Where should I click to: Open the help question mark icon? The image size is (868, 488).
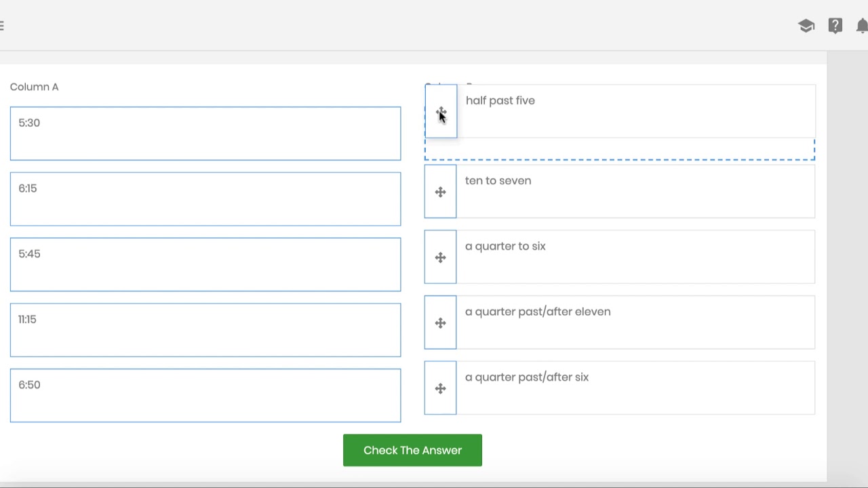[x=835, y=26]
